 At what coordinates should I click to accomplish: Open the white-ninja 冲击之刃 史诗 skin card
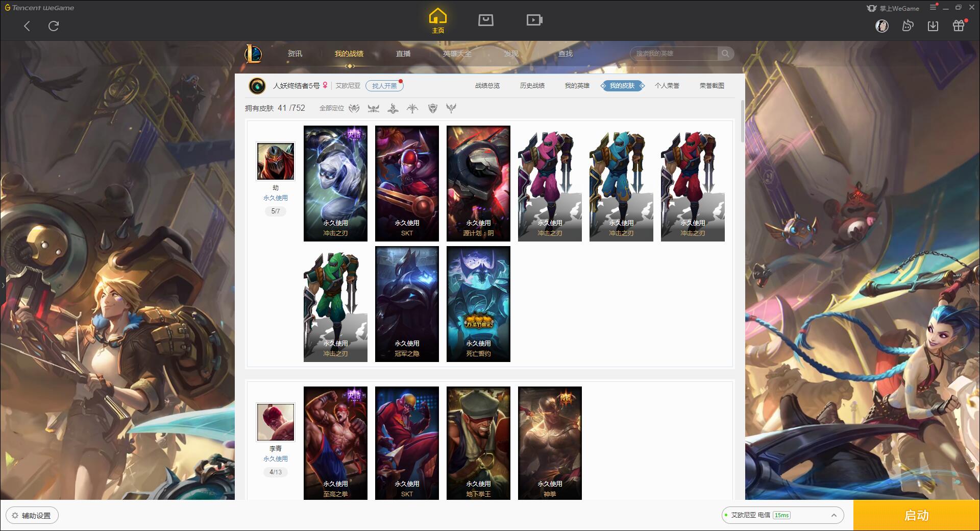(335, 183)
